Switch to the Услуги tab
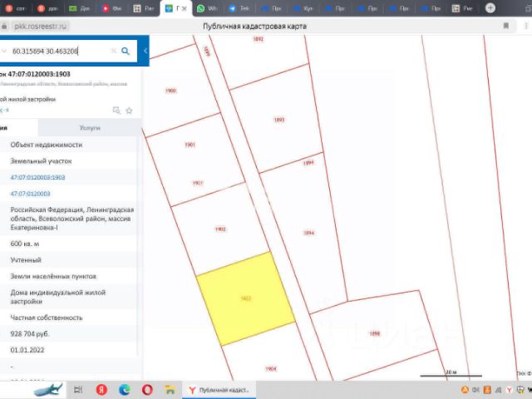 click(90, 127)
